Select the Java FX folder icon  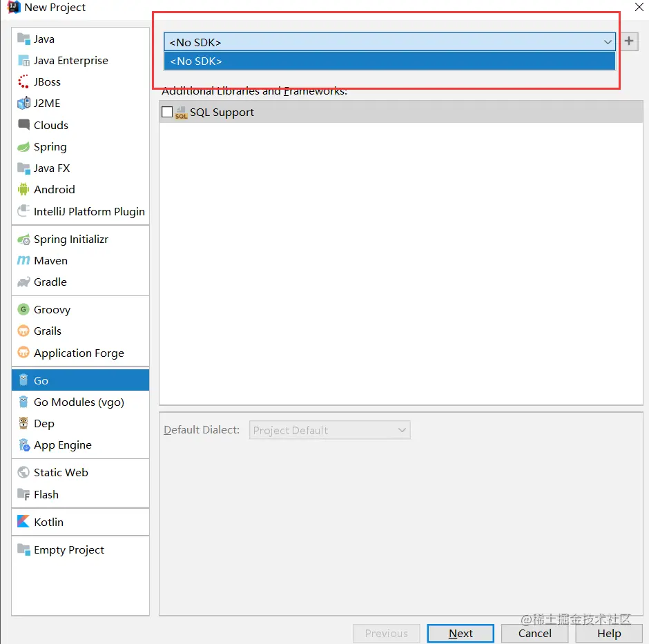pyautogui.click(x=23, y=168)
